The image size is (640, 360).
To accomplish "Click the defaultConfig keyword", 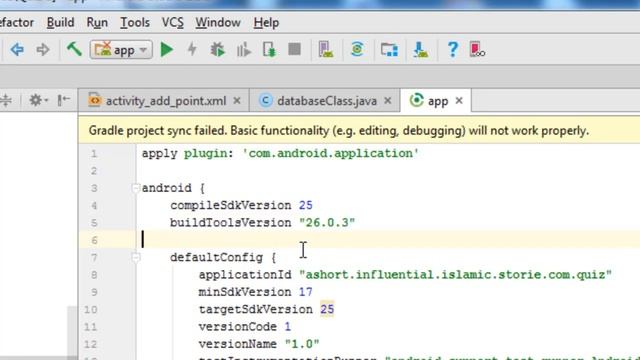I will click(x=216, y=258).
